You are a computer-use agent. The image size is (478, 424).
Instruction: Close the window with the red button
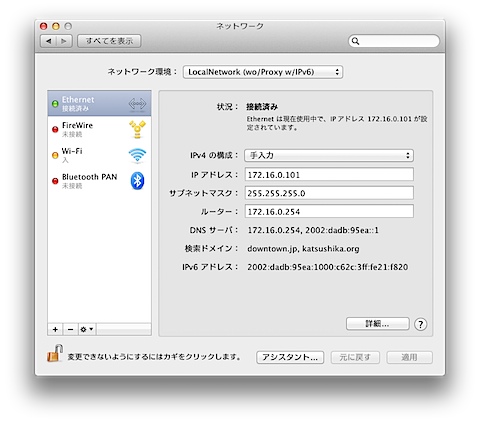(x=44, y=26)
